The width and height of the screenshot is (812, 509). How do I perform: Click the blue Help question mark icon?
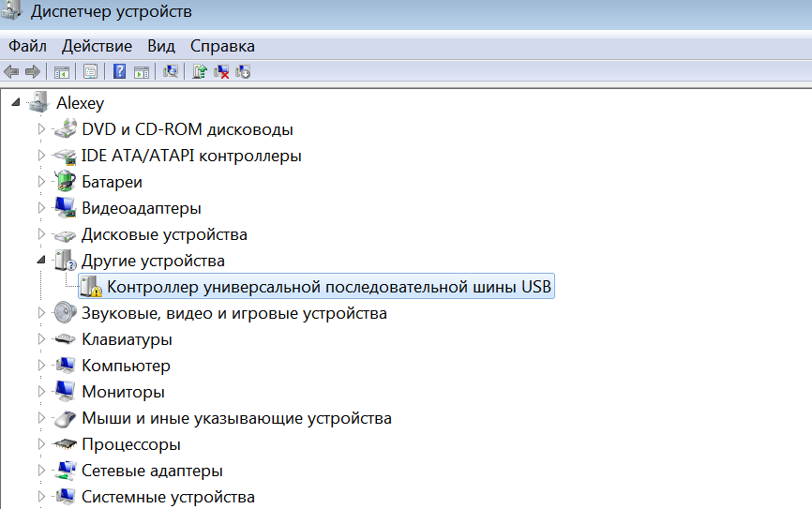click(120, 71)
